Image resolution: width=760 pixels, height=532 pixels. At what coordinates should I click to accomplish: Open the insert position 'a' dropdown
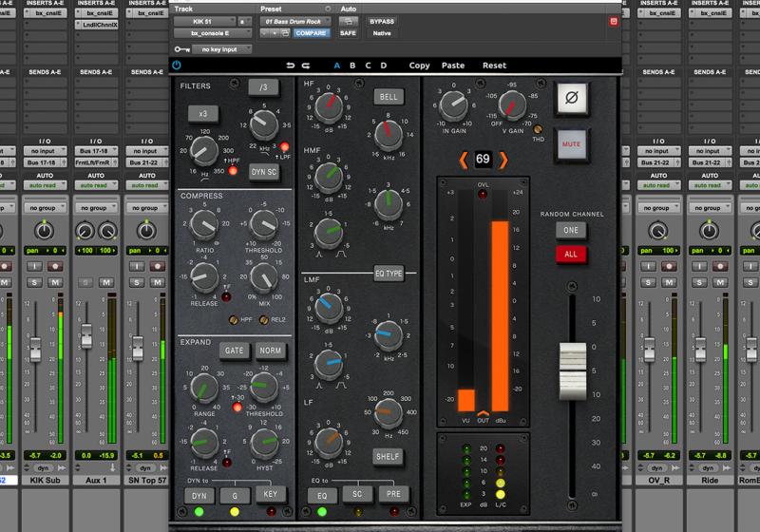tap(244, 21)
